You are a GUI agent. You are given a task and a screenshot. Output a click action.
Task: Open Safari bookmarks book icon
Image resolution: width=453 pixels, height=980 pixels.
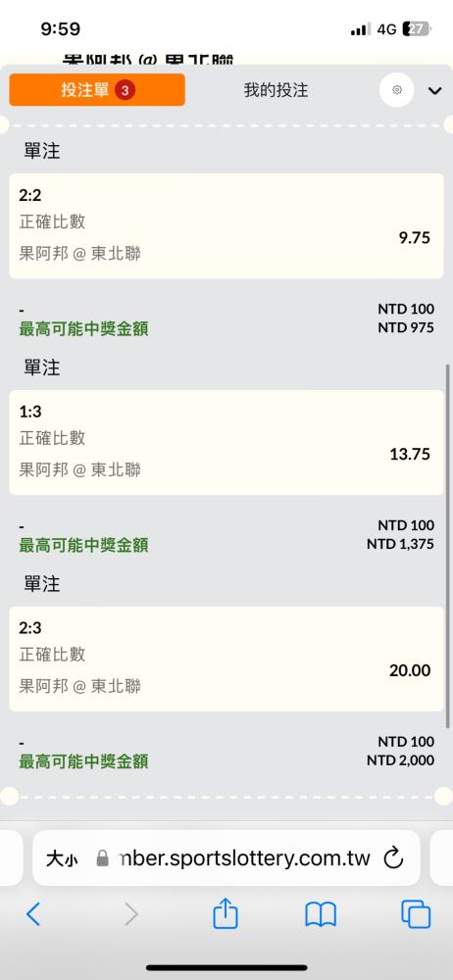tap(321, 915)
